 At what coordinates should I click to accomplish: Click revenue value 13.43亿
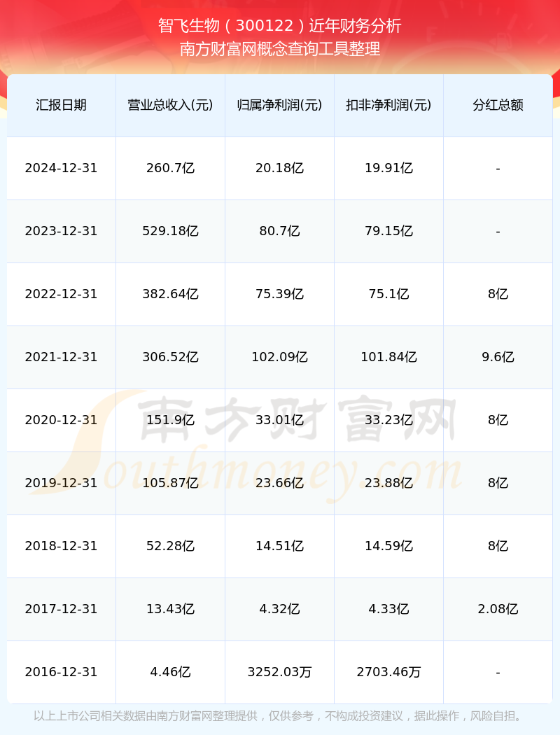[171, 609]
